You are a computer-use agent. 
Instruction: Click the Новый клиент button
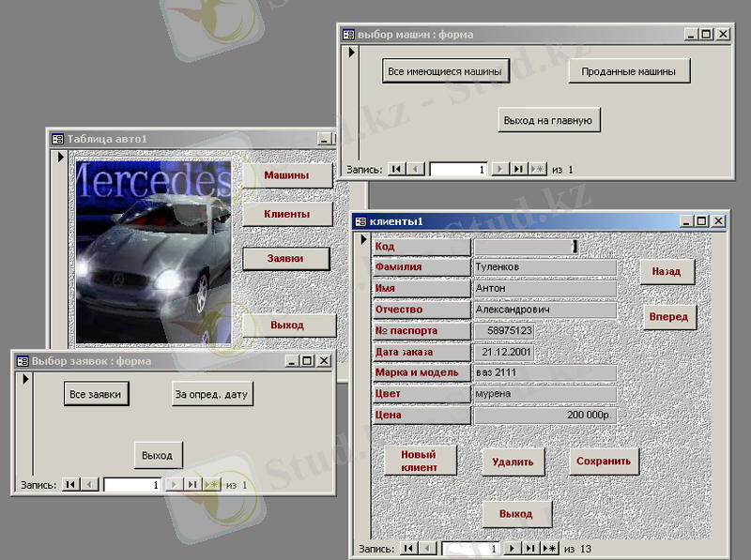tap(420, 461)
